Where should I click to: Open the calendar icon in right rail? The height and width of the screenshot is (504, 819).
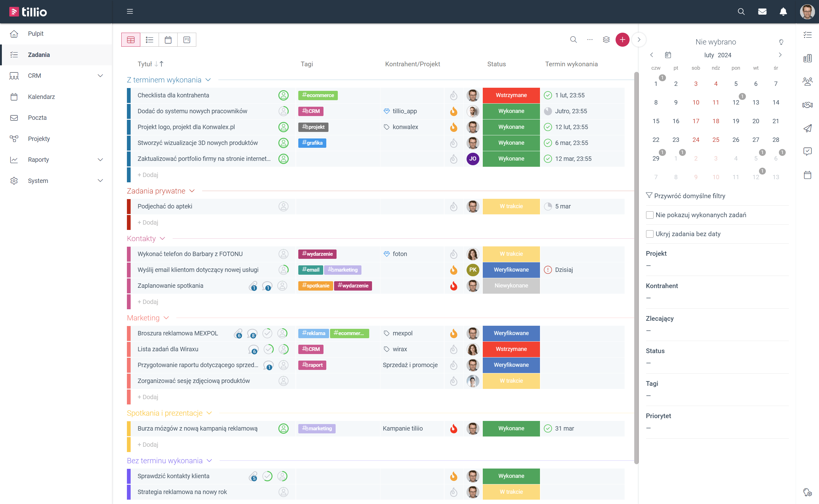[x=807, y=175]
